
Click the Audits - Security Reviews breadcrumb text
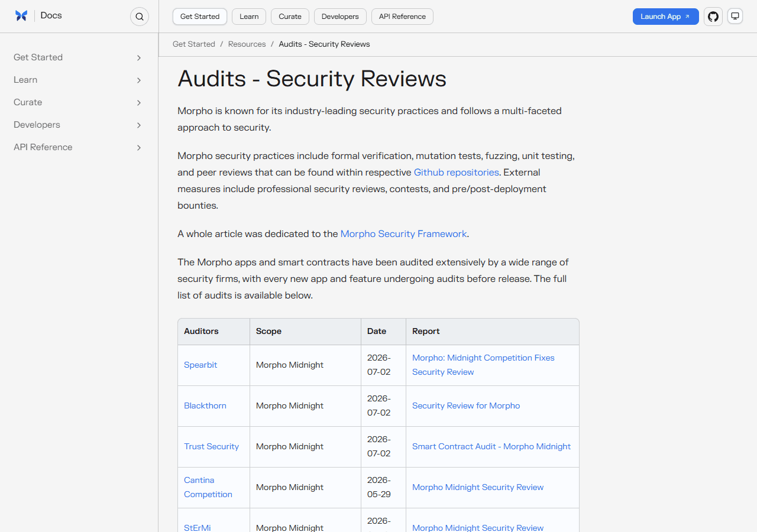325,44
